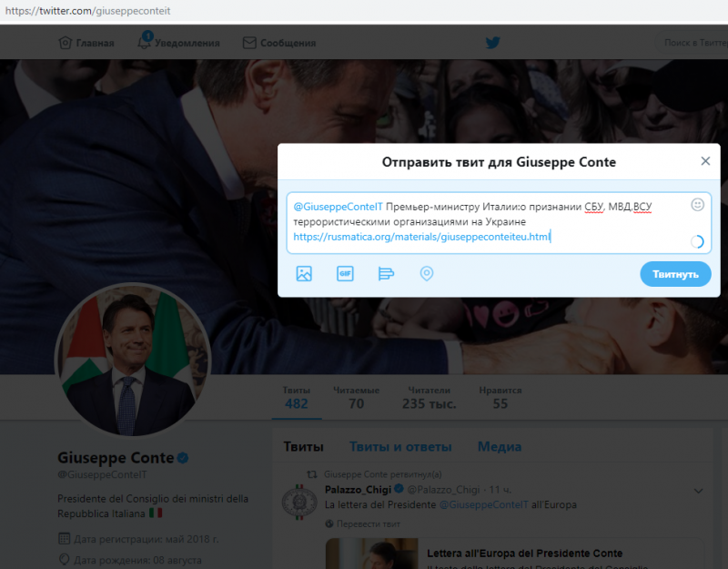The width and height of the screenshot is (728, 569).
Task: Switch to Твиты tab in timeline
Action: pos(303,447)
